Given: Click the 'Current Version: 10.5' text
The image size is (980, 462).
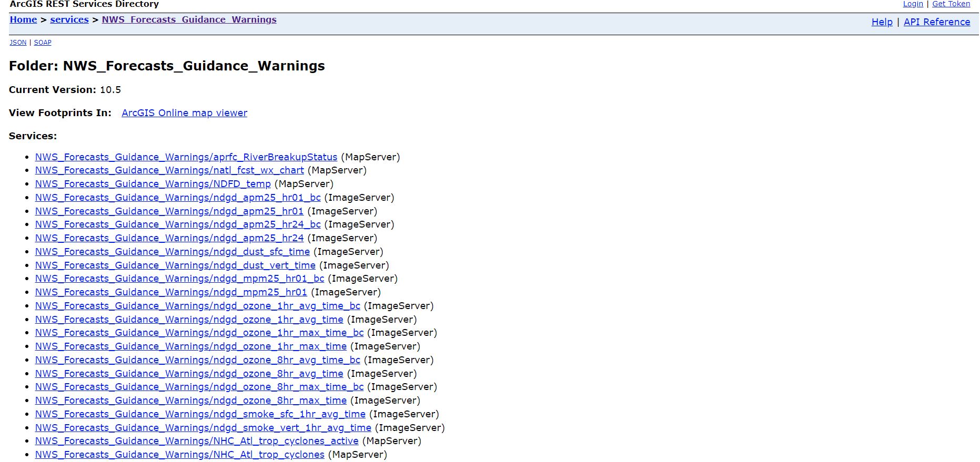Looking at the screenshot, I should pos(65,90).
